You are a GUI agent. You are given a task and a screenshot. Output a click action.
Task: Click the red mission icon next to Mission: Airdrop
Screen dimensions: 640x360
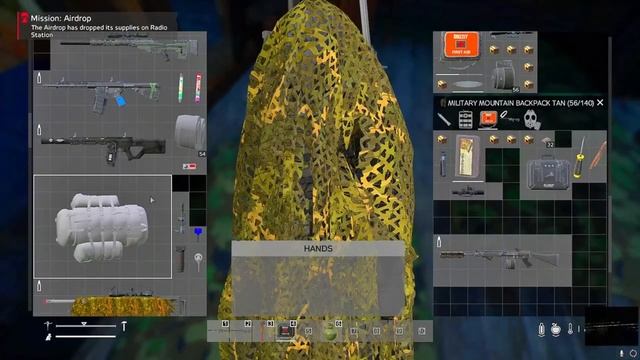(24, 18)
